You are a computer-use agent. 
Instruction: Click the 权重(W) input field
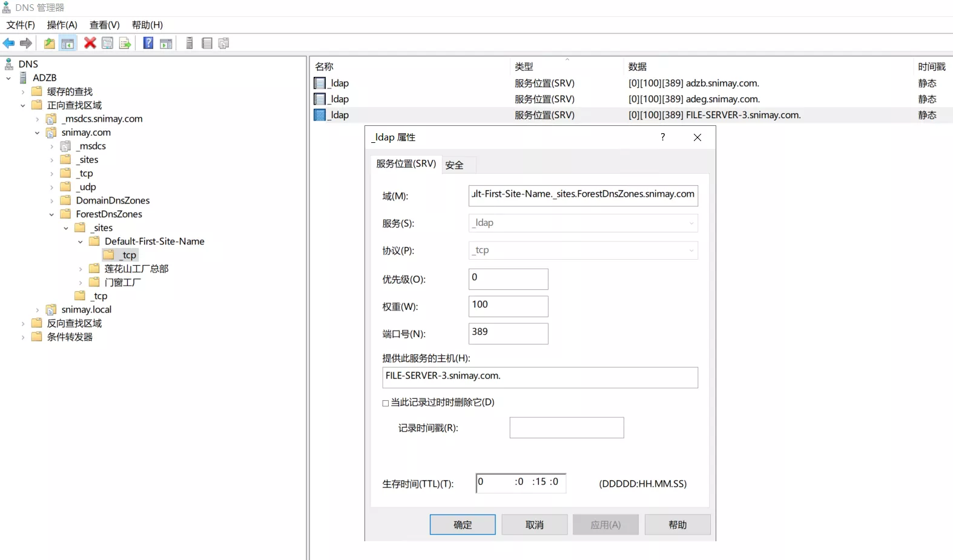pos(508,306)
